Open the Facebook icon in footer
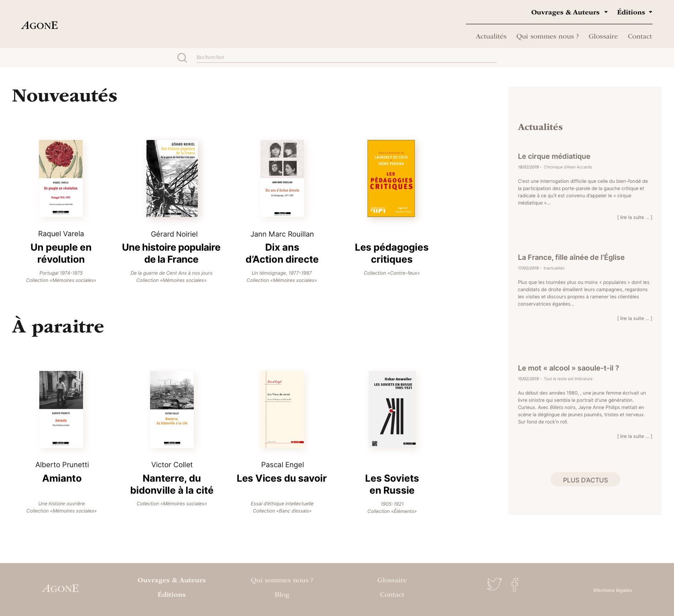Viewport: 674px width, 616px height. (515, 585)
